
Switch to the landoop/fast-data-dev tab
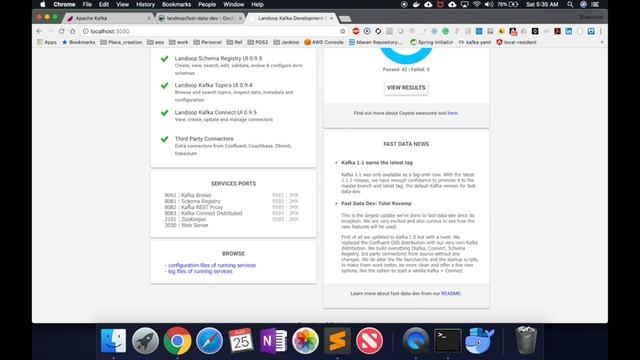click(x=199, y=18)
